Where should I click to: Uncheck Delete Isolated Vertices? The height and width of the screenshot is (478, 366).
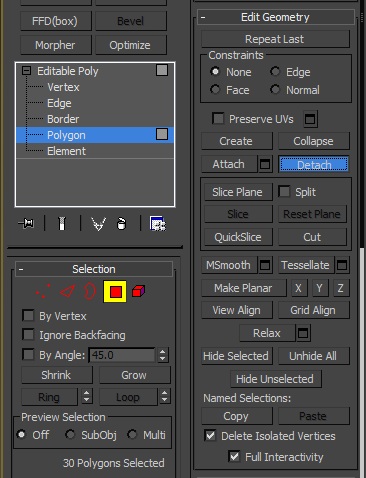210,435
